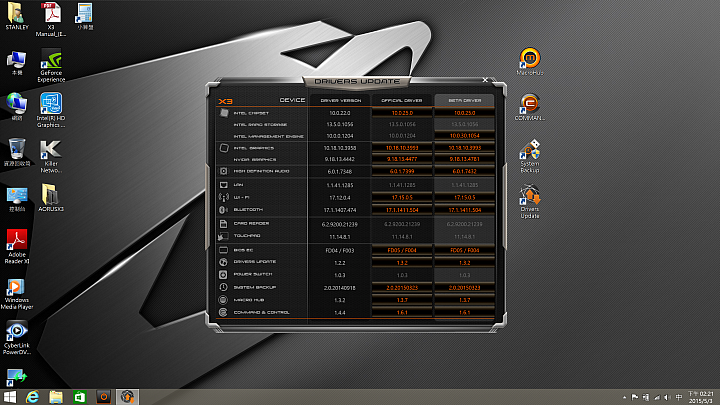Open Adobe Reader XI desktop icon
The width and height of the screenshot is (720, 405).
pyautogui.click(x=17, y=247)
